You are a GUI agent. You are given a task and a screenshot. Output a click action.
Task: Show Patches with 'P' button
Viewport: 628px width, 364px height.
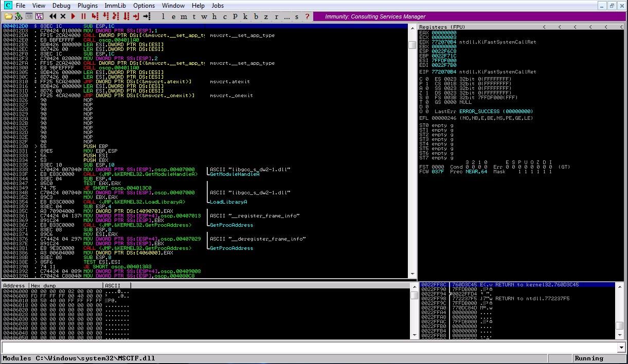235,16
